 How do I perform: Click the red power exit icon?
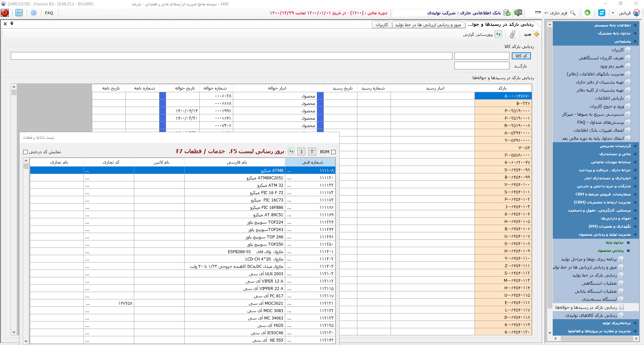tap(5, 13)
